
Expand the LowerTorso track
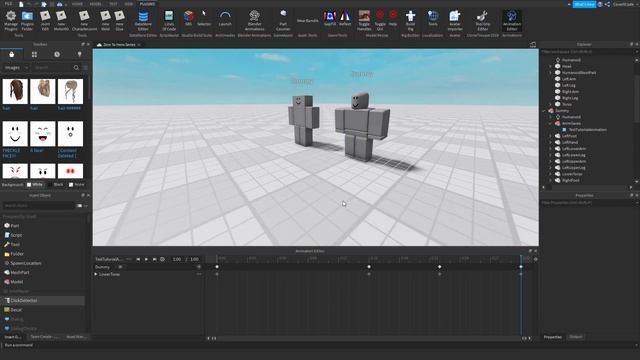click(96, 274)
